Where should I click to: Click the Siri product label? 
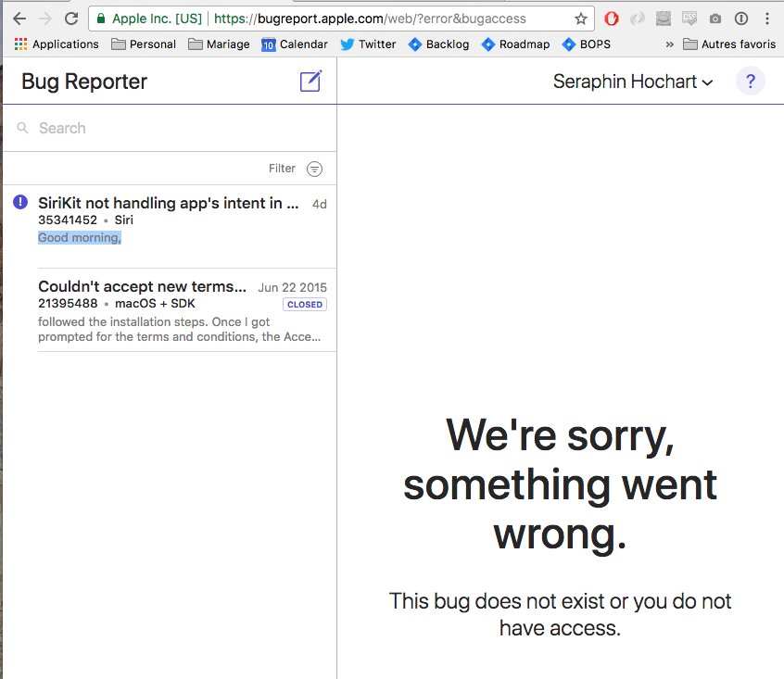click(123, 220)
